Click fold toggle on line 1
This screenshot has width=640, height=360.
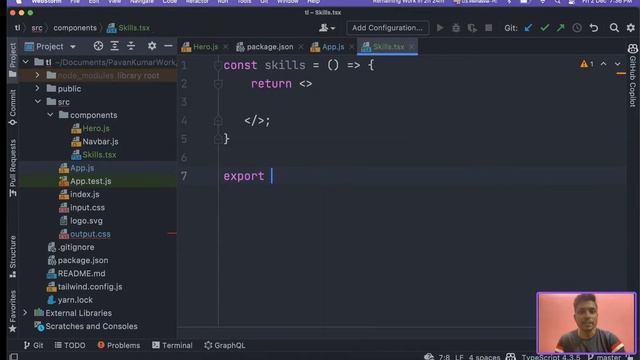(x=218, y=65)
